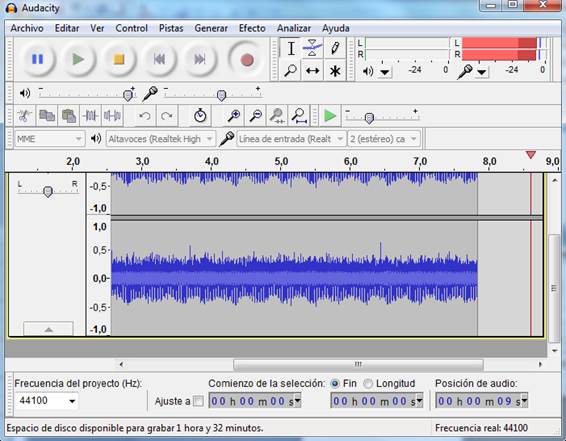Select the Selection (I-beam) tool

pos(291,48)
